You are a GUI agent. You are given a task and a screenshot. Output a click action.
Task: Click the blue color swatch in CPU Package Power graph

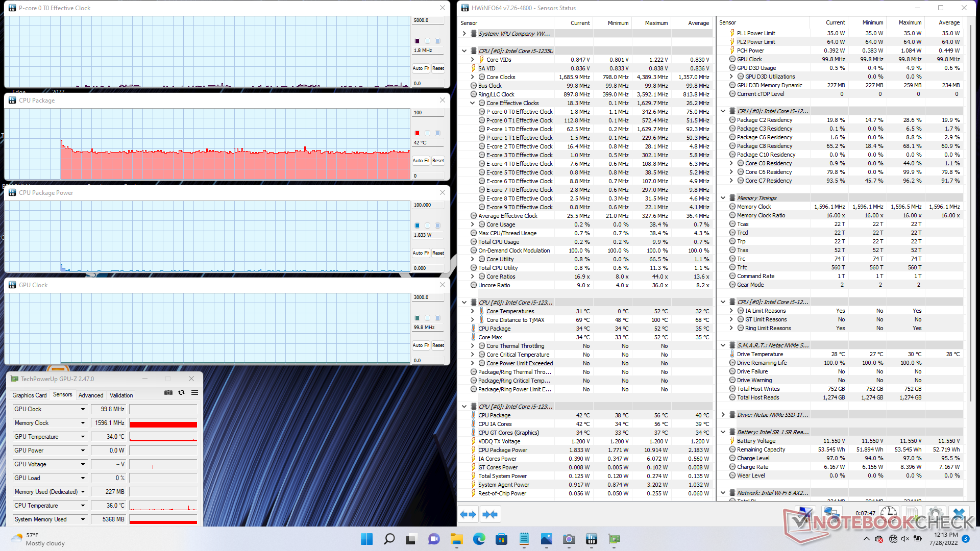(417, 226)
